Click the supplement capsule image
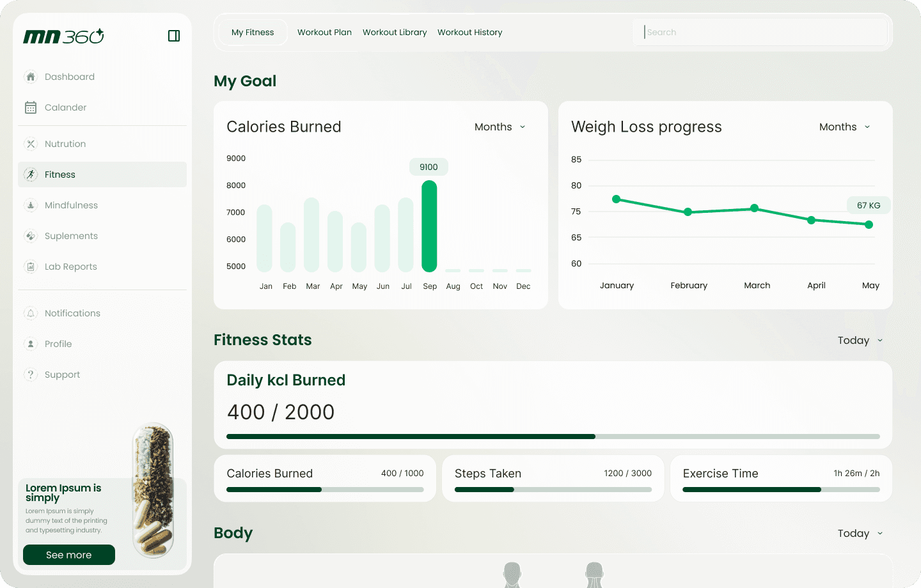 coord(153,491)
